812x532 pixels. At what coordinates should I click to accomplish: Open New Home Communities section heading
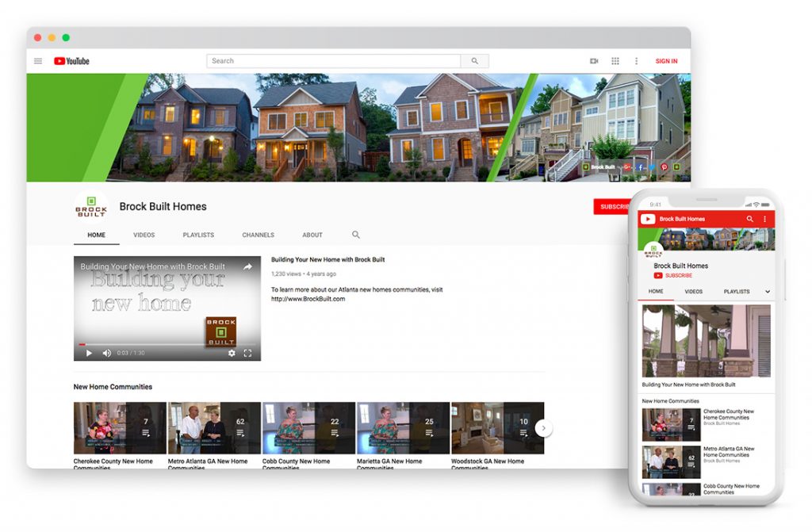point(113,387)
